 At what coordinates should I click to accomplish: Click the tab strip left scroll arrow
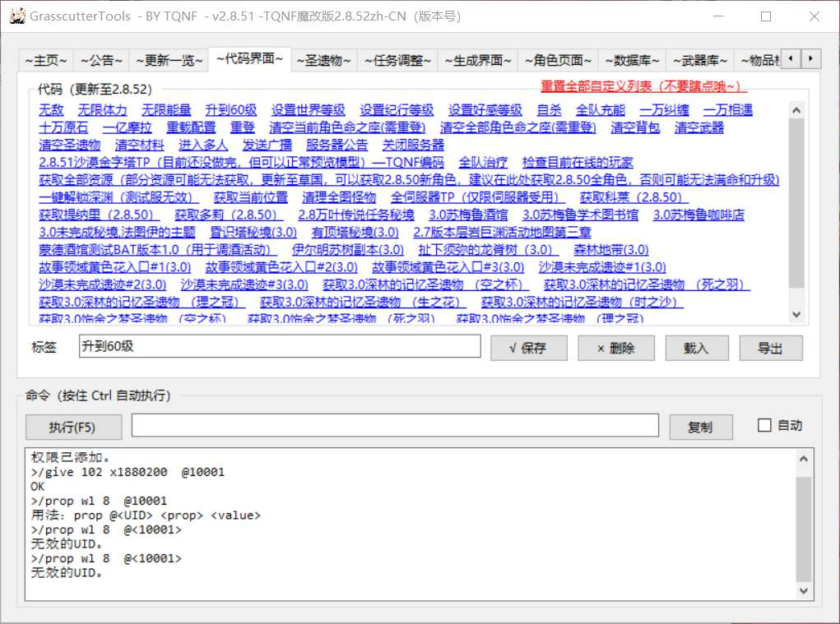point(791,58)
